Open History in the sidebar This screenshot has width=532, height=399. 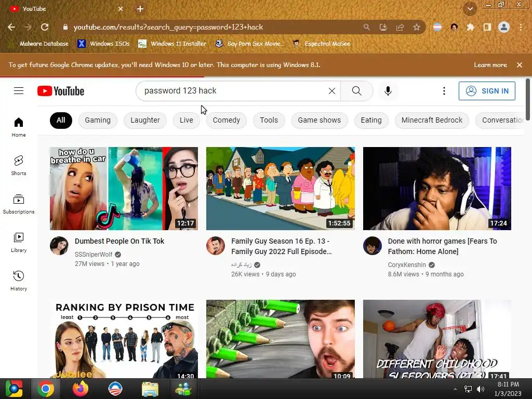(19, 281)
